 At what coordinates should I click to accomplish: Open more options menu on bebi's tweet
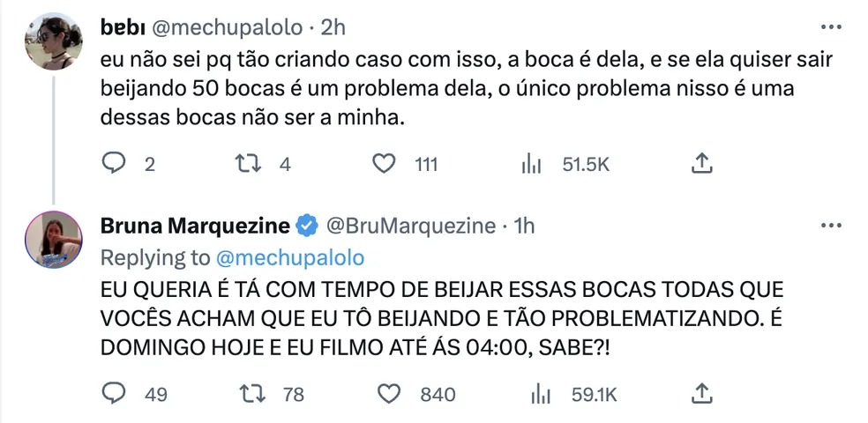[x=831, y=27]
